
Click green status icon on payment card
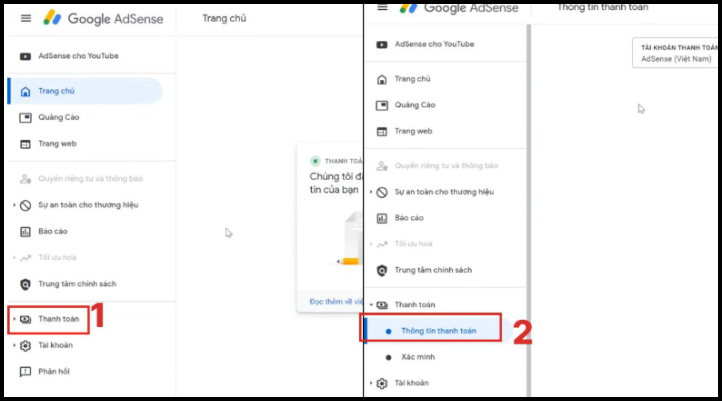315,161
